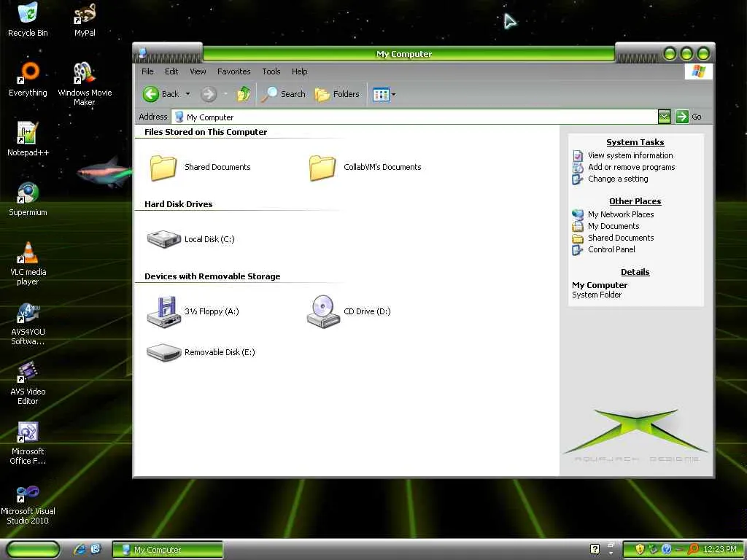
Task: Open the Everything search shortcut
Action: 28,79
